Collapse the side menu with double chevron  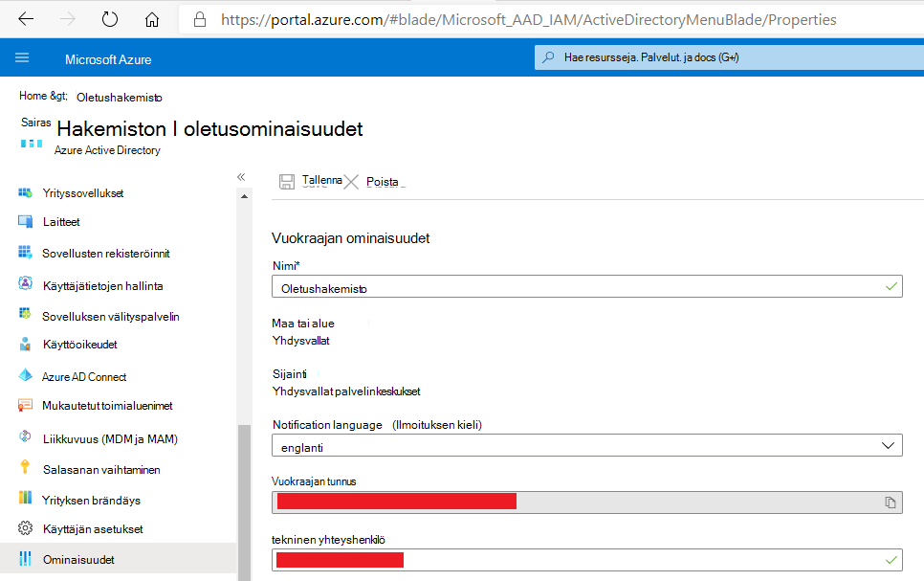[241, 177]
